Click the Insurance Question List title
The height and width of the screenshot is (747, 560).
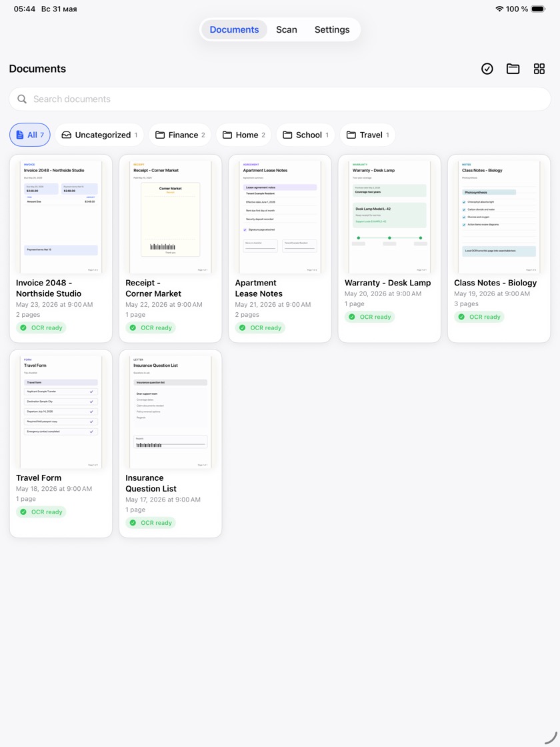coord(151,484)
